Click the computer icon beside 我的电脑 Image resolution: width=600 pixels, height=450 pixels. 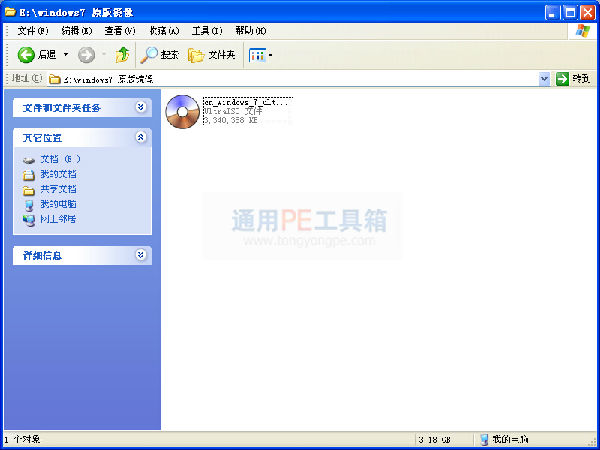(29, 205)
